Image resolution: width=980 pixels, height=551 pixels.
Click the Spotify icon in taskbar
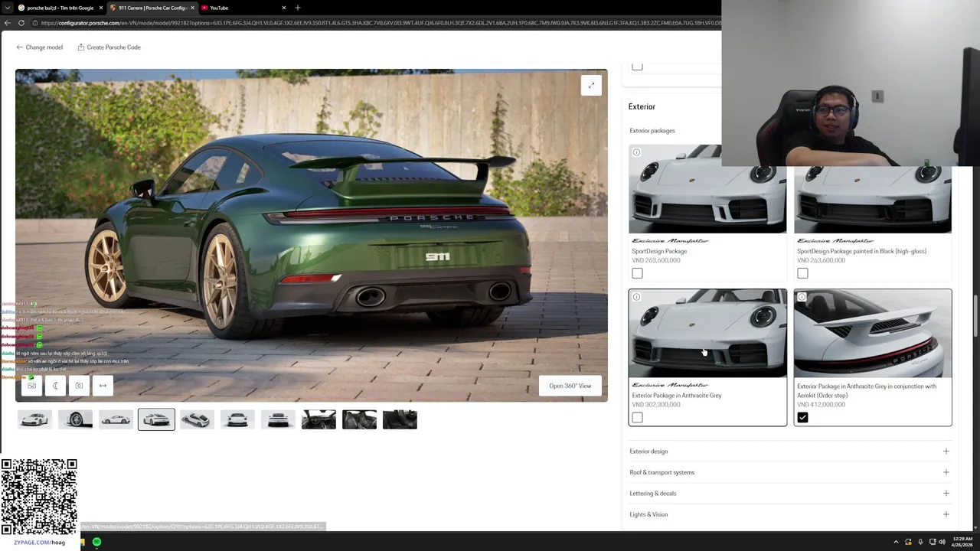pyautogui.click(x=96, y=542)
